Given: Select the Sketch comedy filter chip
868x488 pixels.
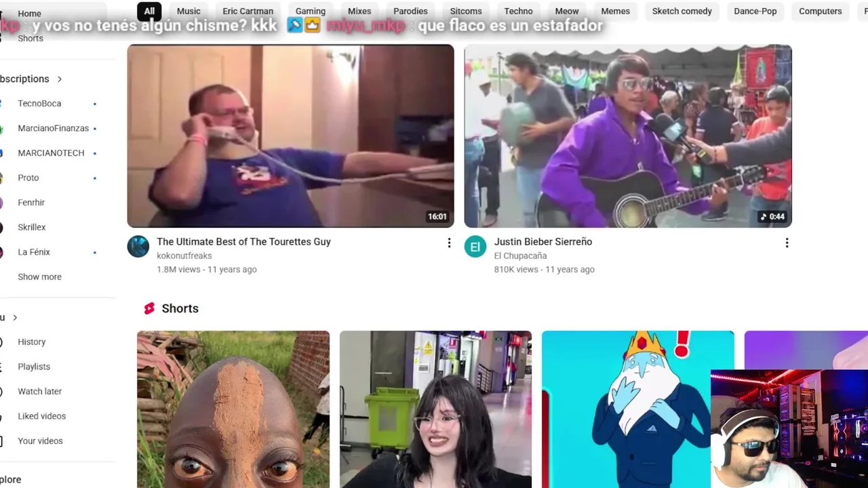Looking at the screenshot, I should pyautogui.click(x=682, y=11).
